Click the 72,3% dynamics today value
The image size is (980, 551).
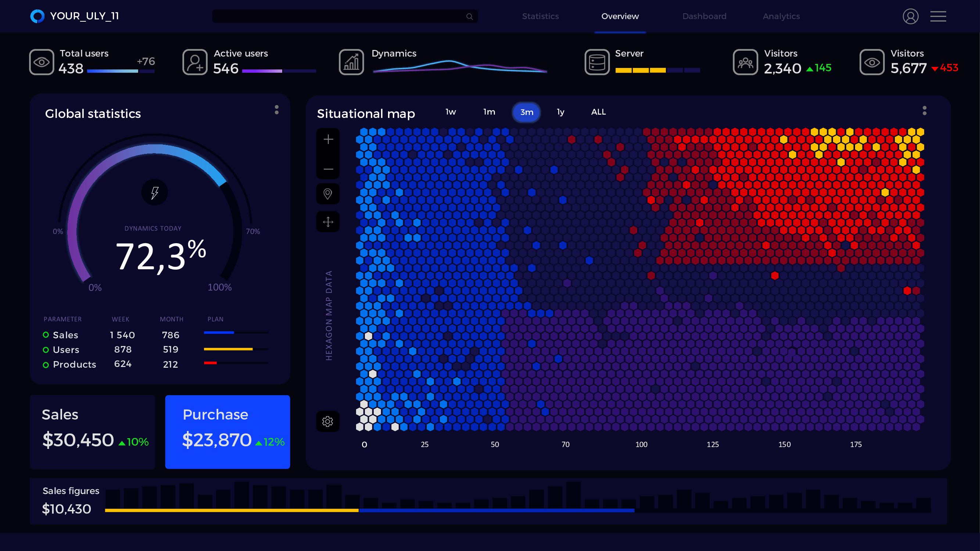pos(161,256)
